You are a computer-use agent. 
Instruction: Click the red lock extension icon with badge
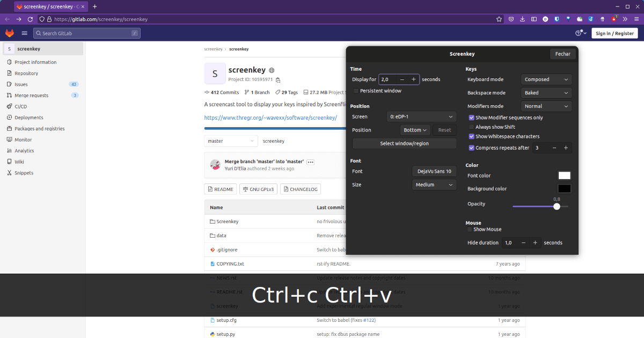(613, 19)
